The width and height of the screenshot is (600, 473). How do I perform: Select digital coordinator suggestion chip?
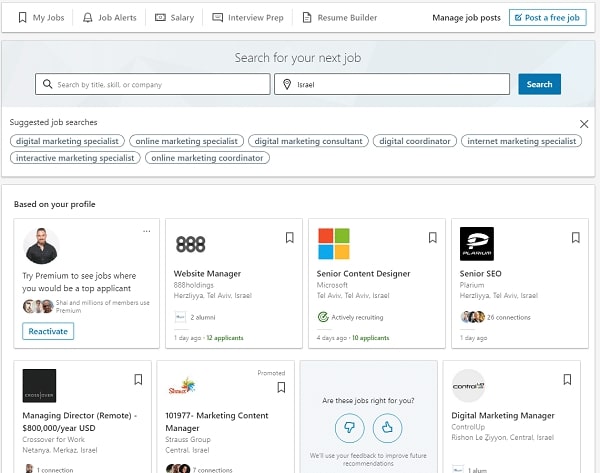pyautogui.click(x=415, y=141)
